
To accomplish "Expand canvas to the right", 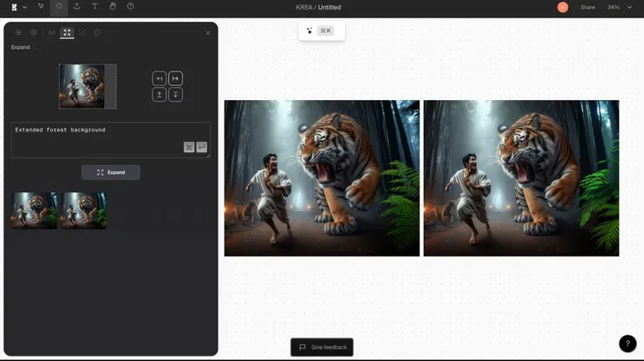I will [x=176, y=78].
